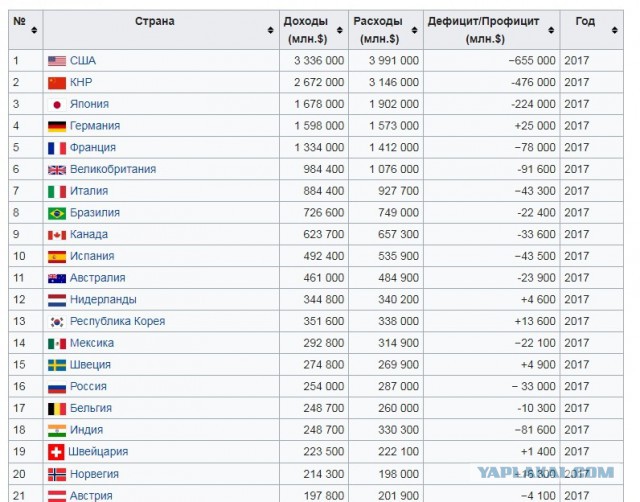Visit the Австрия link
Screen dimensions: 640x502
pyautogui.click(x=91, y=495)
